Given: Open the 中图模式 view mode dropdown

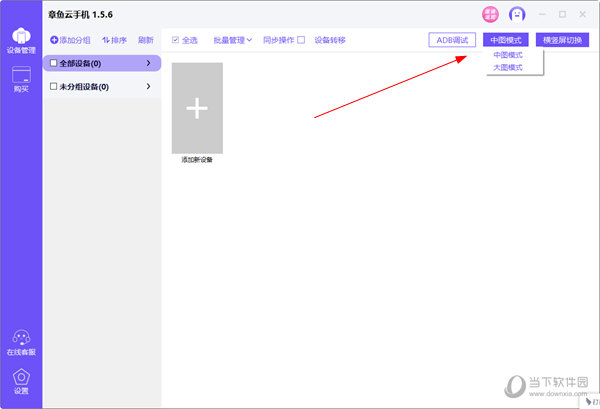Looking at the screenshot, I should point(505,40).
